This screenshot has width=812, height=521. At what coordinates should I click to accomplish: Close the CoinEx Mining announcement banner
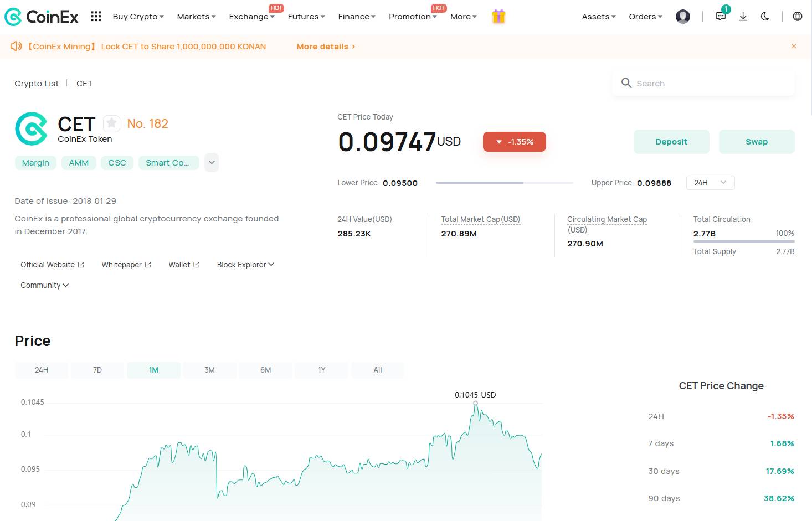pos(794,47)
